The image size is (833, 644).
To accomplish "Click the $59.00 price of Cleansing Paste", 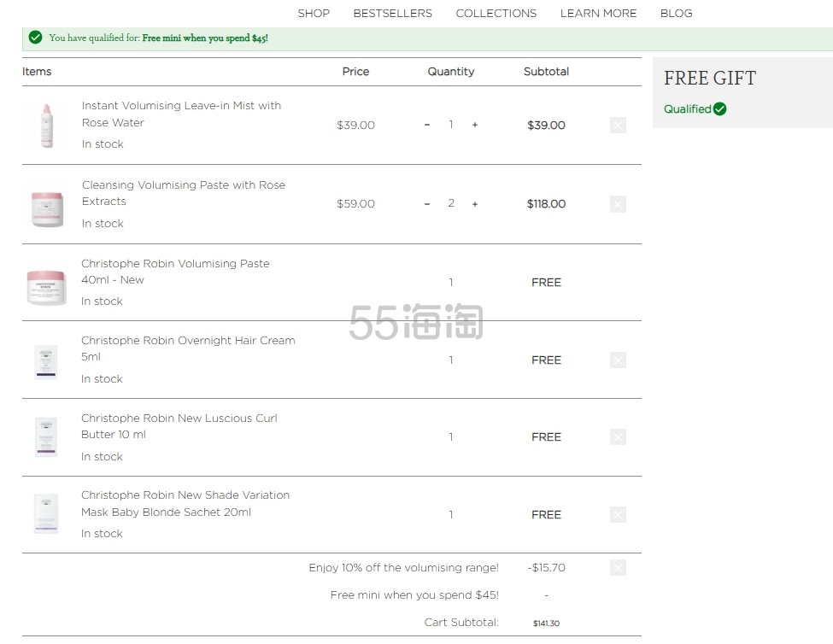I will pos(355,203).
